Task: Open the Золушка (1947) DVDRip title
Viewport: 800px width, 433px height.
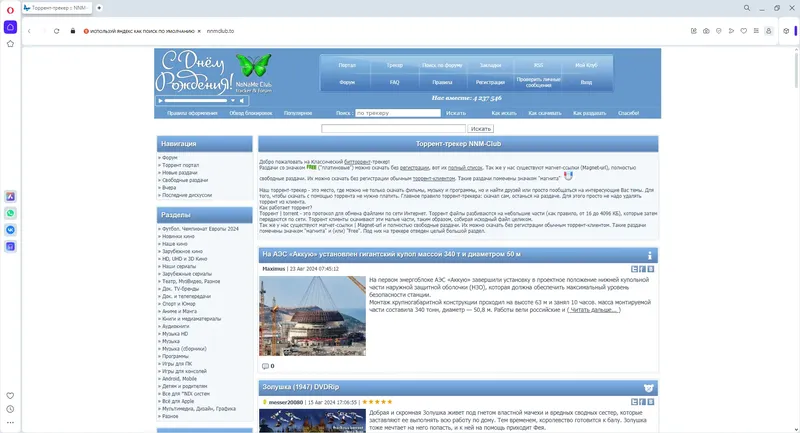Action: point(301,387)
